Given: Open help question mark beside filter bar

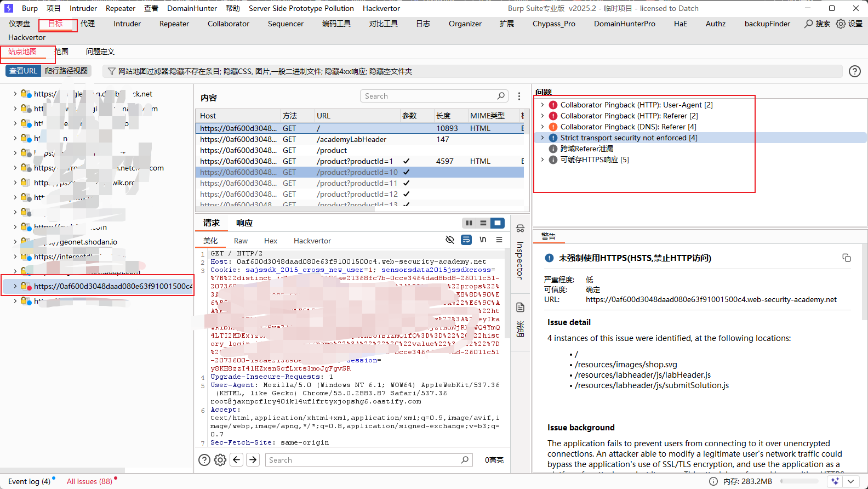Looking at the screenshot, I should click(855, 71).
